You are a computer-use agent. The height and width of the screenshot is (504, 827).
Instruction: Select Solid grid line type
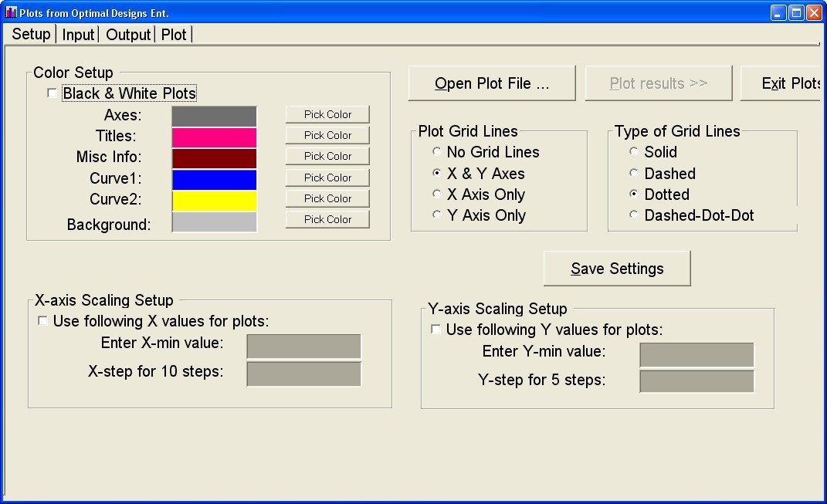(633, 152)
